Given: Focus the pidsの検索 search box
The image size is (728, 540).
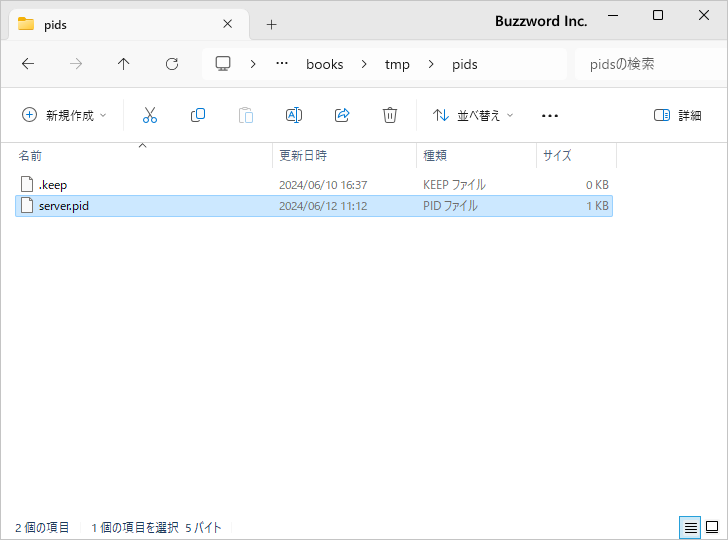Looking at the screenshot, I should pyautogui.click(x=651, y=64).
